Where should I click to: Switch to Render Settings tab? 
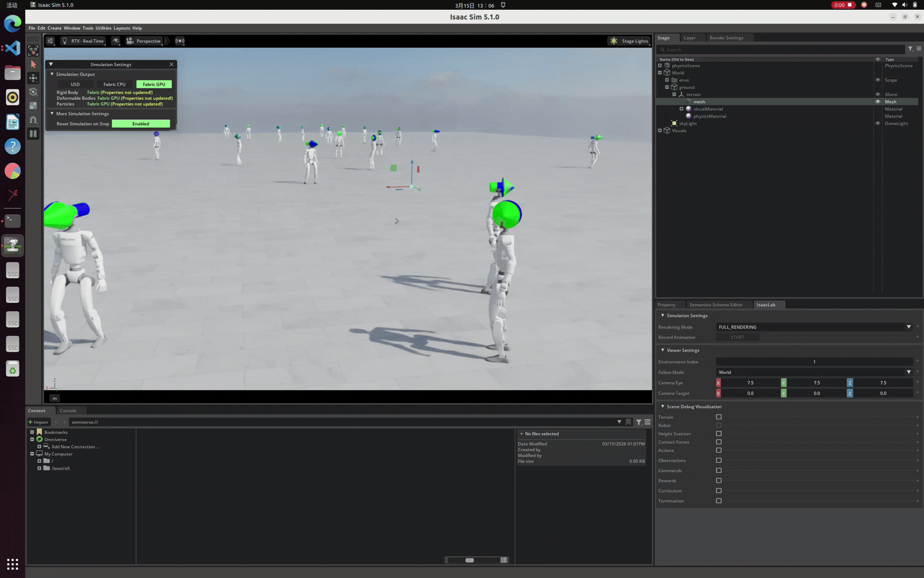[x=726, y=38]
